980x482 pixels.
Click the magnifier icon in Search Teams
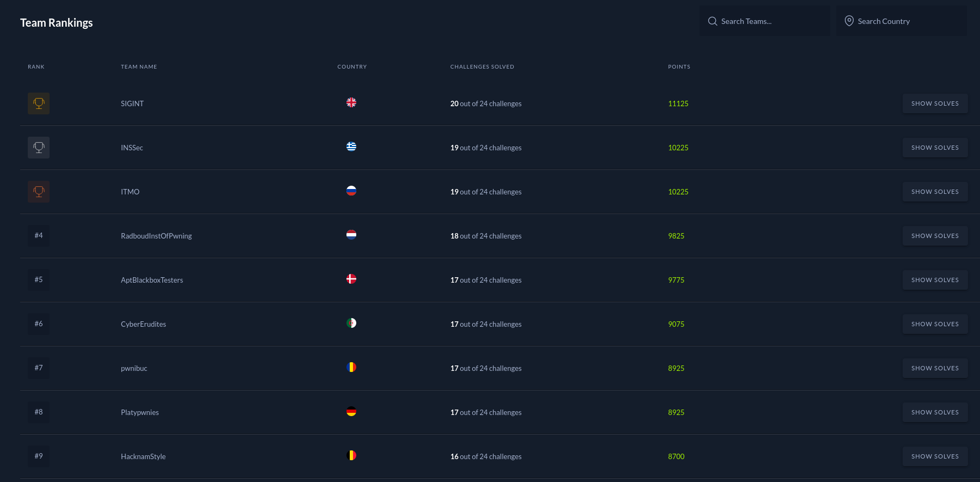(x=713, y=21)
